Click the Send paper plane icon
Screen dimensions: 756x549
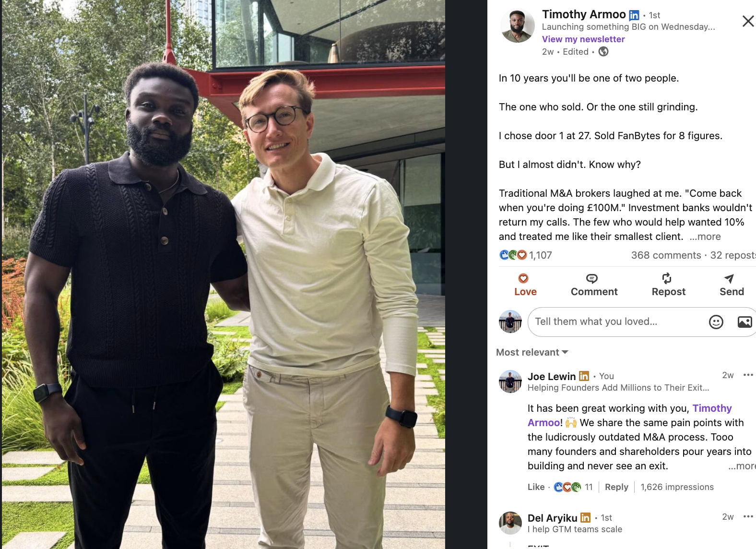[729, 278]
